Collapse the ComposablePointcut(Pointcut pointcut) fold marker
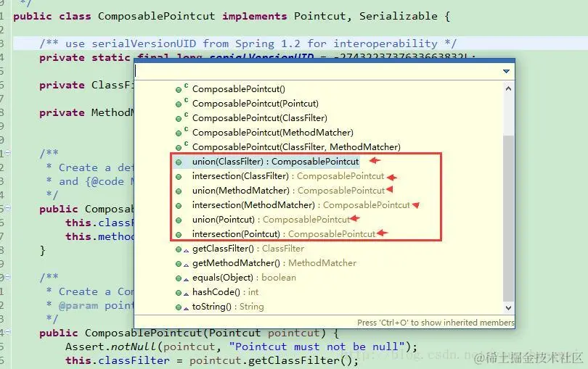Viewport: 588px width, 369px height. point(8,332)
